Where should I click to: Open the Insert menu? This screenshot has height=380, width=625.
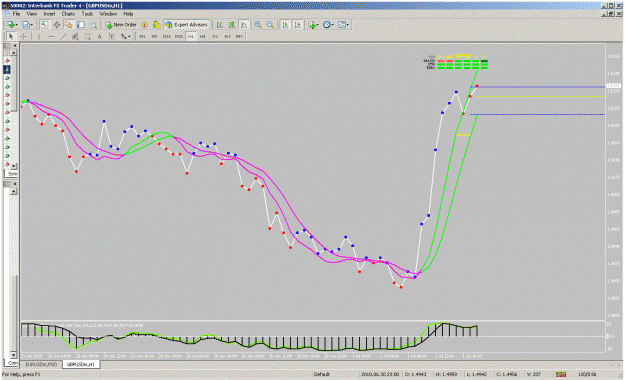49,14
